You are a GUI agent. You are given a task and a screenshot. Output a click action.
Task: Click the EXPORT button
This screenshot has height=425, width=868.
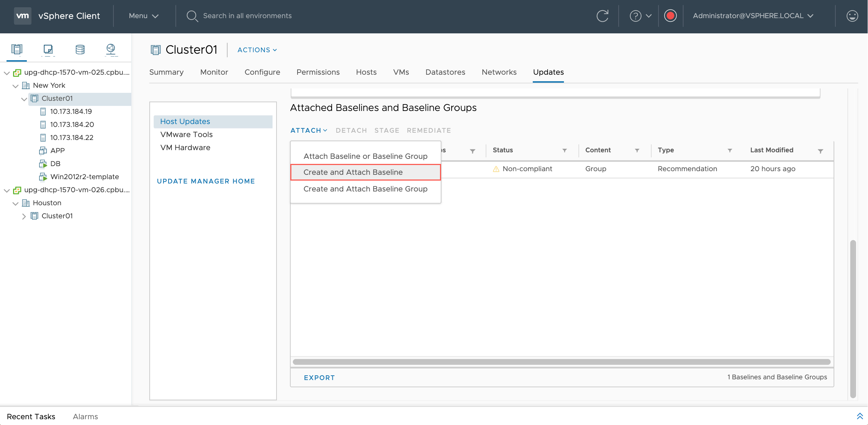pos(319,377)
